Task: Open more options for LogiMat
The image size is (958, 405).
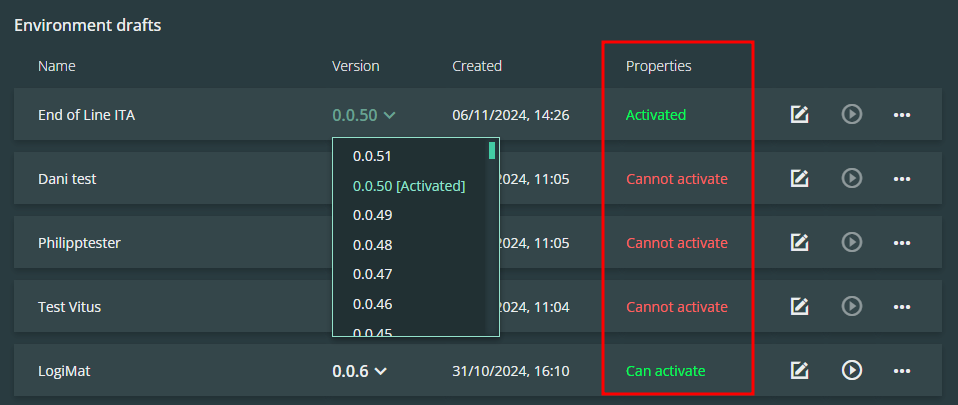Action: (902, 371)
